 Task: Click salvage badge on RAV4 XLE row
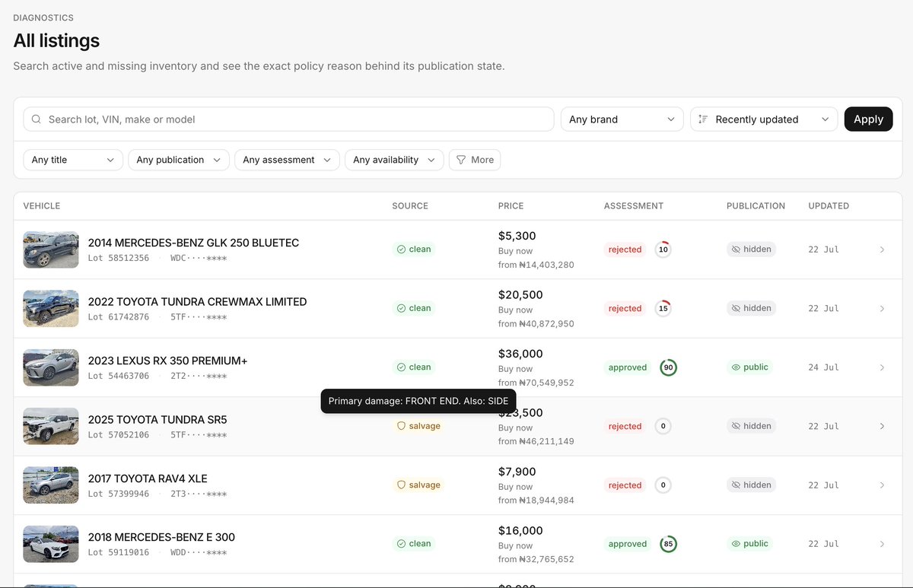pos(418,485)
